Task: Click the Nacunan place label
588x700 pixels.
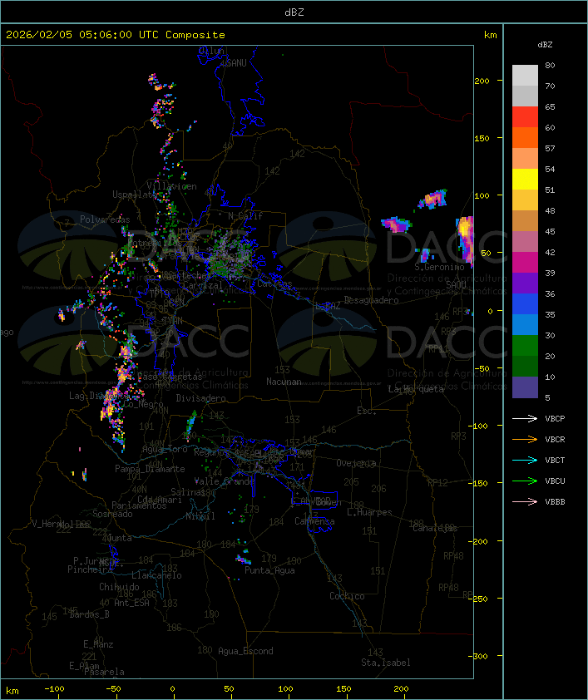Action: pos(284,382)
